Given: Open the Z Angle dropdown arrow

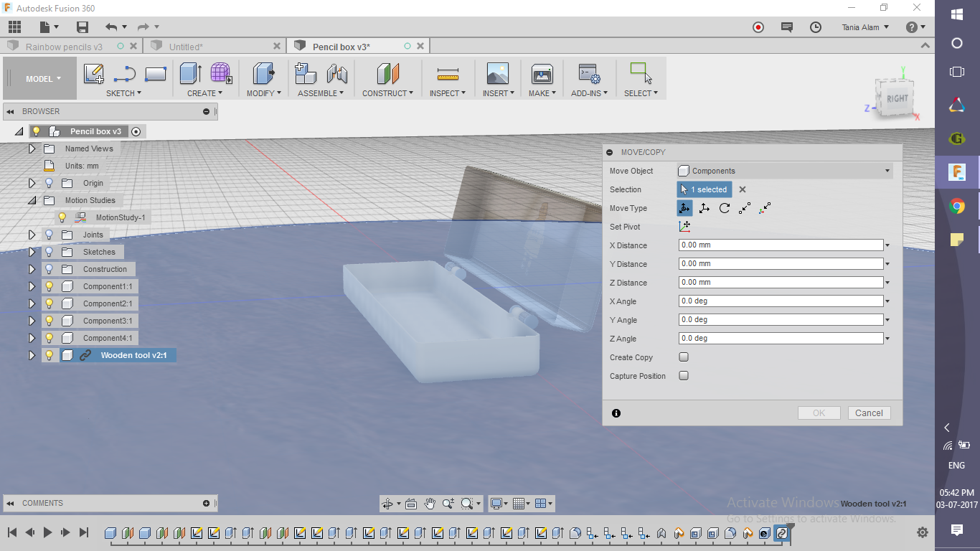Looking at the screenshot, I should [887, 339].
